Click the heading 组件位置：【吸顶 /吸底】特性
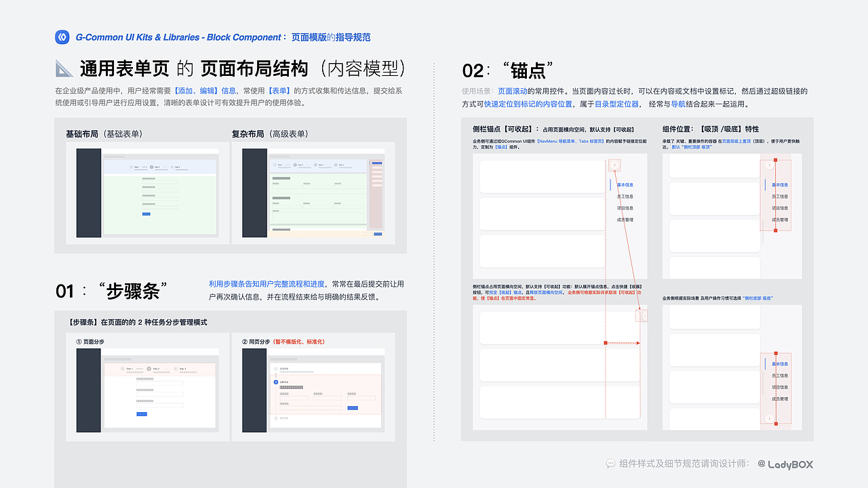Viewport: 868px width, 488px height. pyautogui.click(x=711, y=129)
